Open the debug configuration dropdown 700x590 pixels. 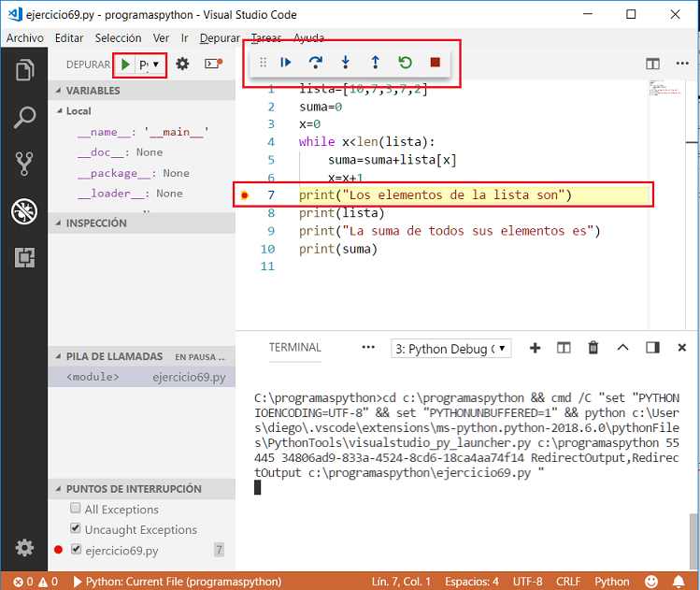[150, 65]
